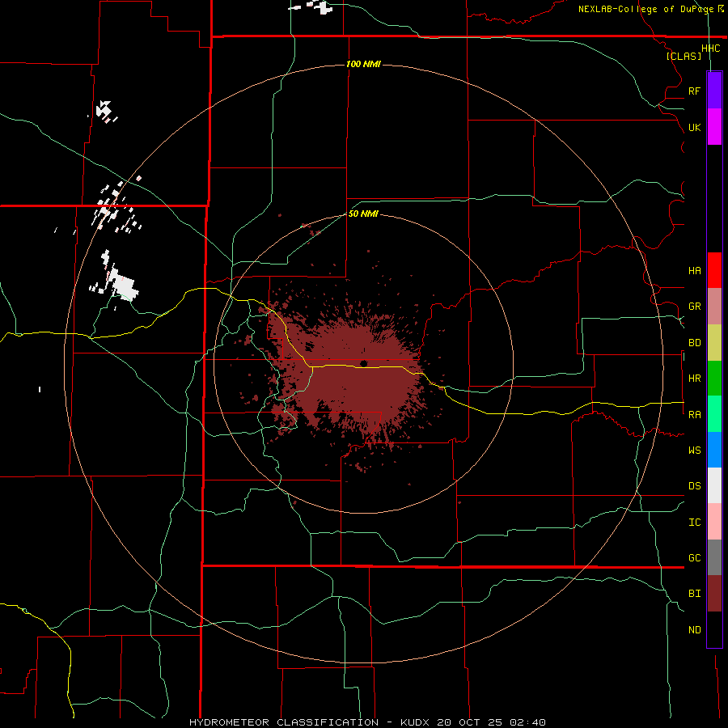Click the GC legend label
Screen dimensions: 728x728
694,558
